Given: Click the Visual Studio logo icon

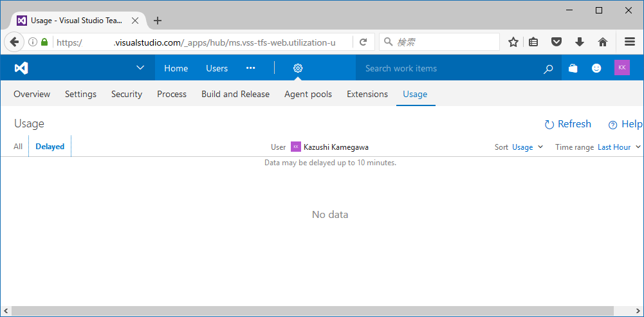Looking at the screenshot, I should (21, 68).
